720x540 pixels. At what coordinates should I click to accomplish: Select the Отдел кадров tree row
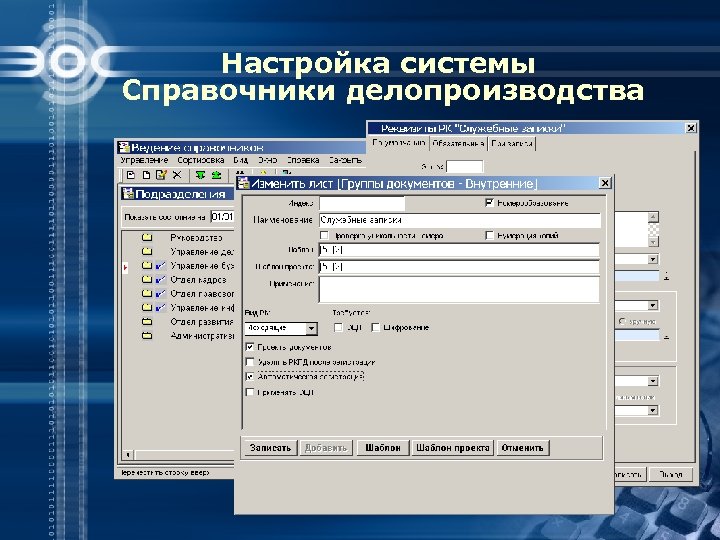click(198, 279)
